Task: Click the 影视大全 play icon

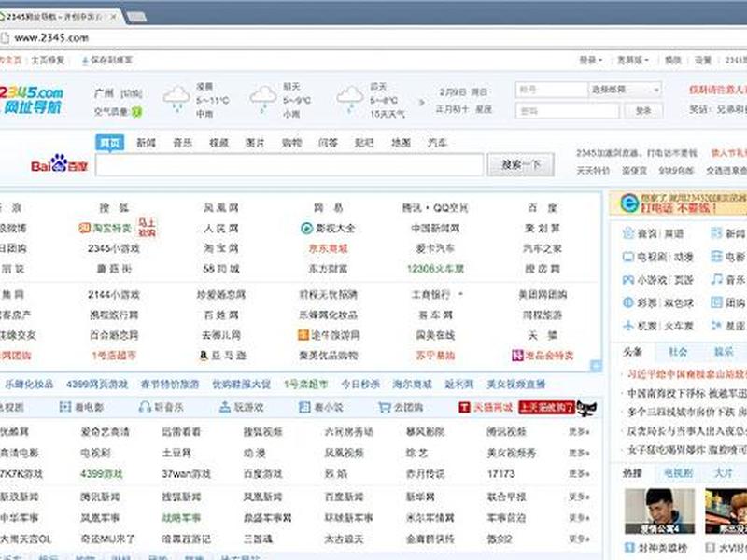Action: coord(306,229)
